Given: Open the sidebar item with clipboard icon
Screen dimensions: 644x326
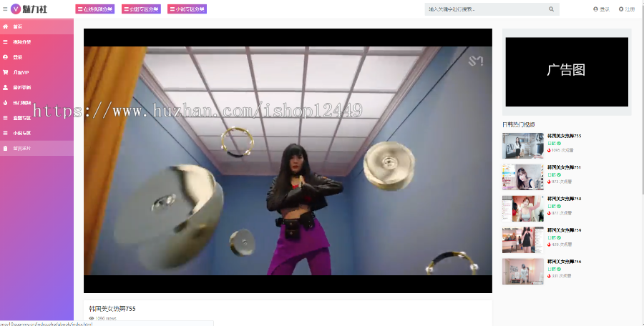Looking at the screenshot, I should click(36, 148).
